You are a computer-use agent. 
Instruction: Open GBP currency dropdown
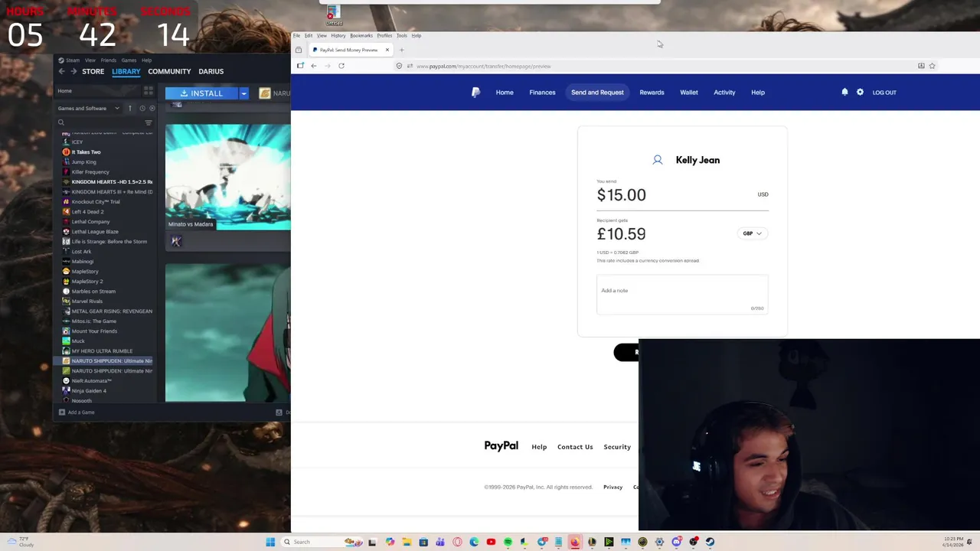[752, 233]
